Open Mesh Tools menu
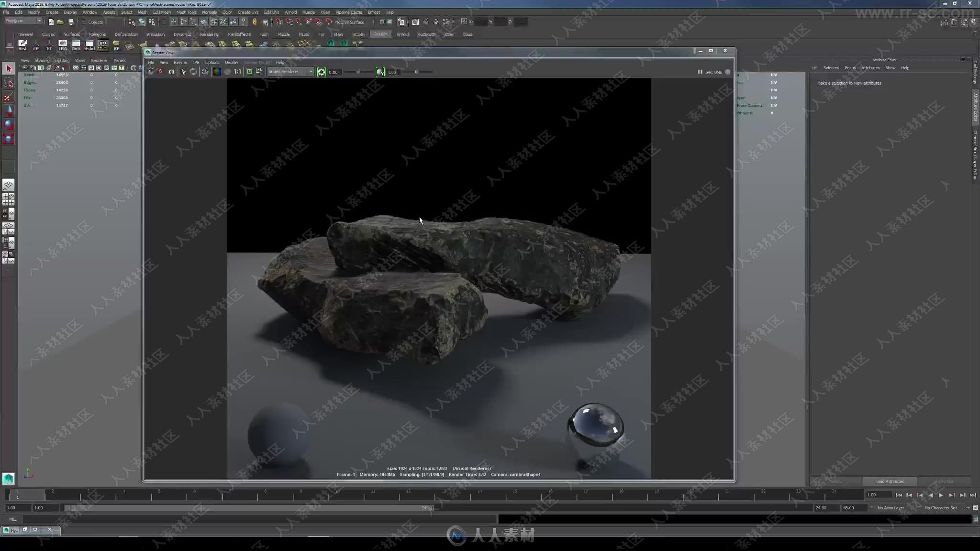 tap(186, 12)
